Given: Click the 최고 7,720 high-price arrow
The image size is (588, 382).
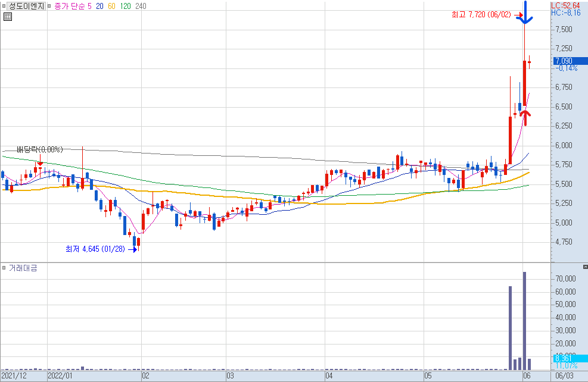Looking at the screenshot, I should [519, 15].
